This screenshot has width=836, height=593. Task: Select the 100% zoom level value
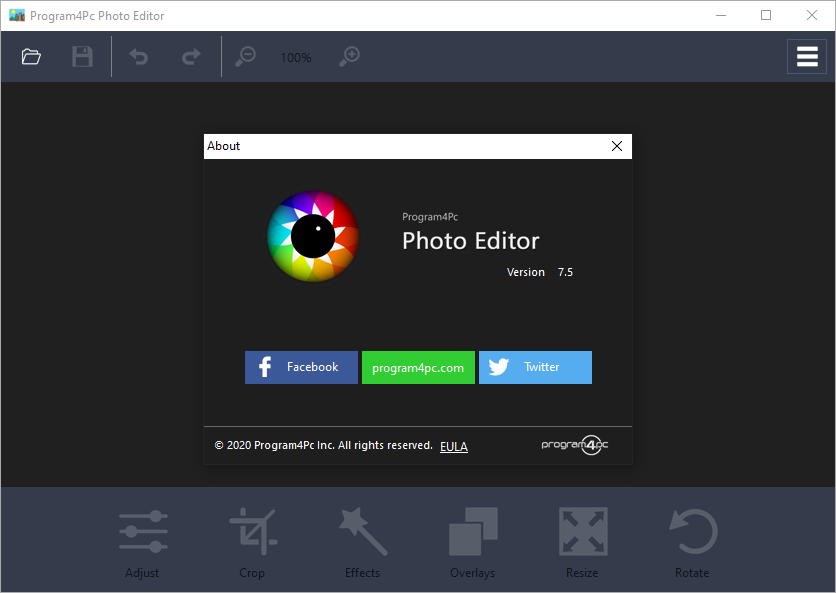tap(296, 58)
